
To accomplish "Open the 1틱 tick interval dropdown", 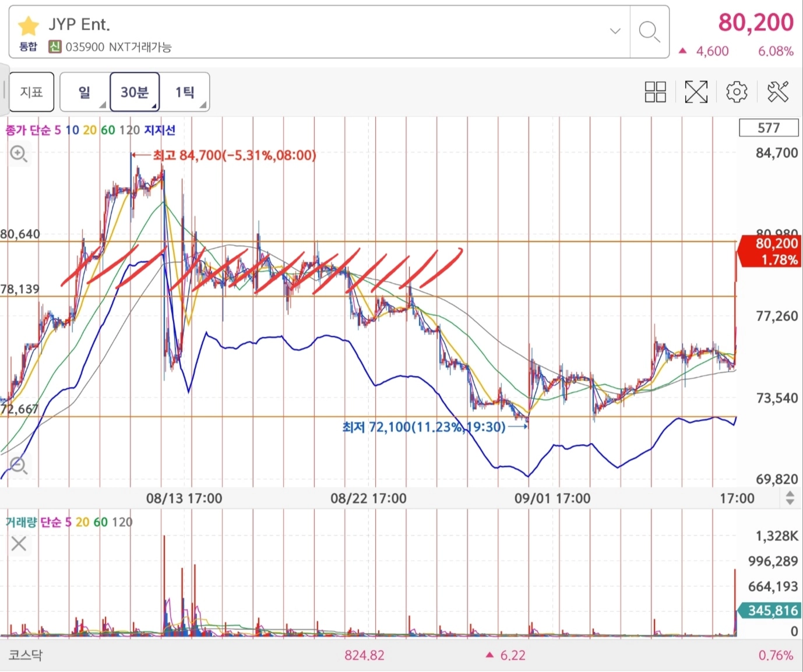I will [x=185, y=92].
